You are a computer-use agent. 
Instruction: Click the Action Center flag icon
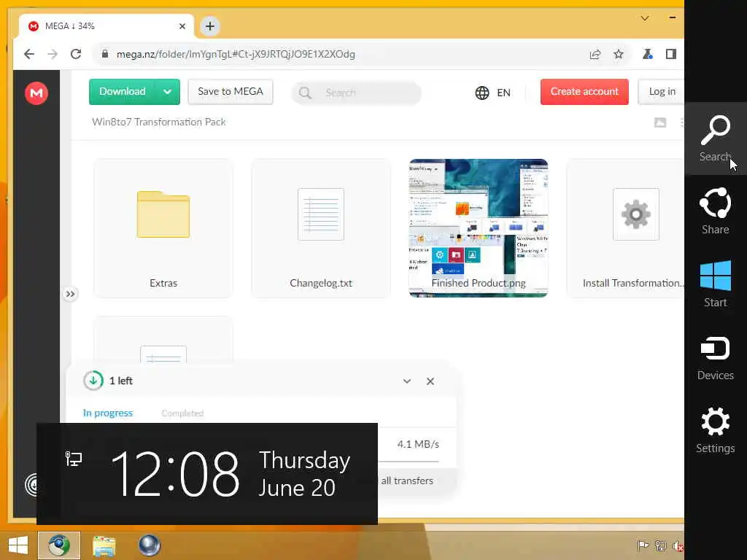(643, 545)
